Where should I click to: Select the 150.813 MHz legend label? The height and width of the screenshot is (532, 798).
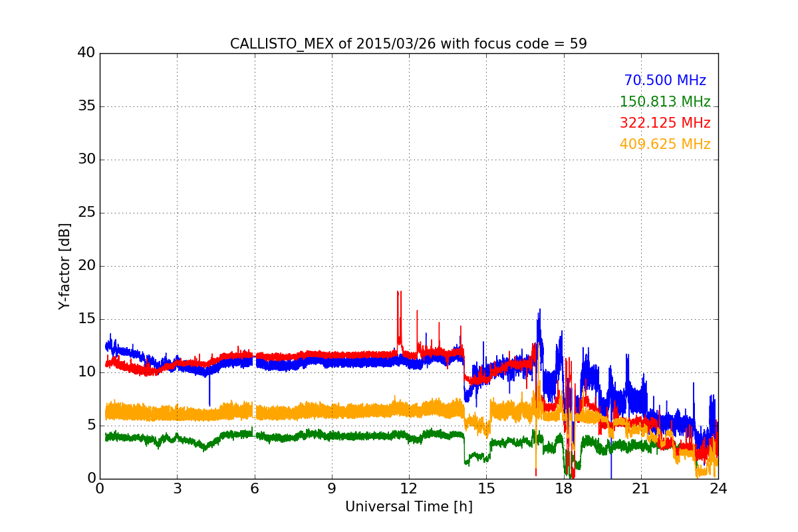665,102
